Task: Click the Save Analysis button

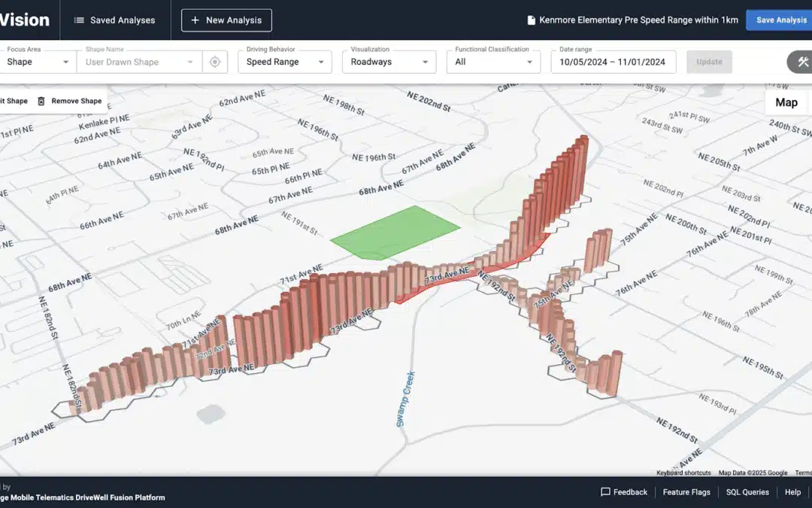Action: (780, 20)
